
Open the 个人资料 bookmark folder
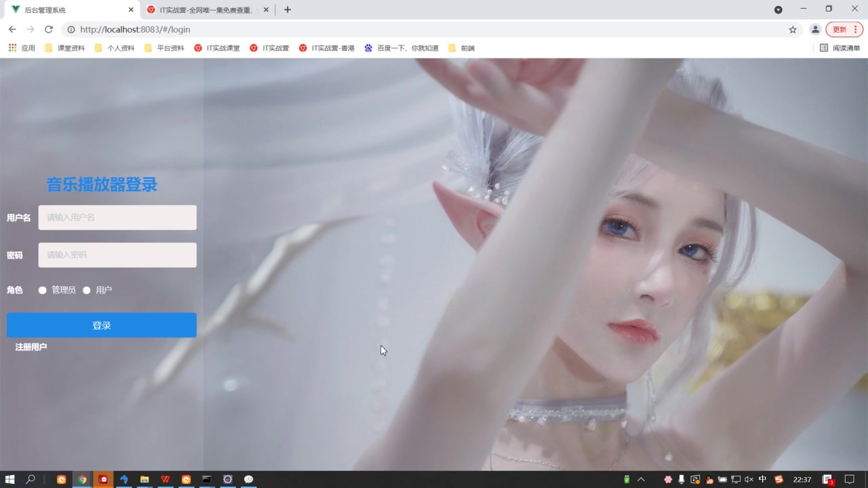click(115, 48)
